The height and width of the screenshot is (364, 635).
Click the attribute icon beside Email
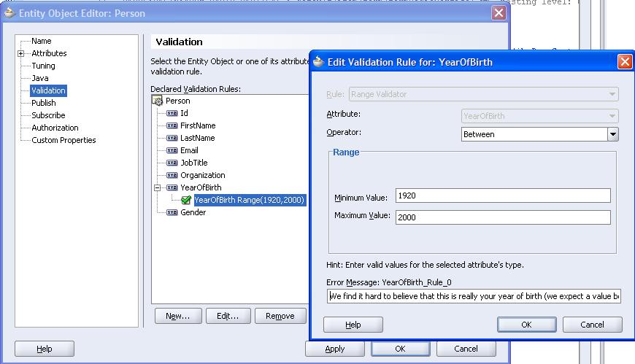click(172, 150)
